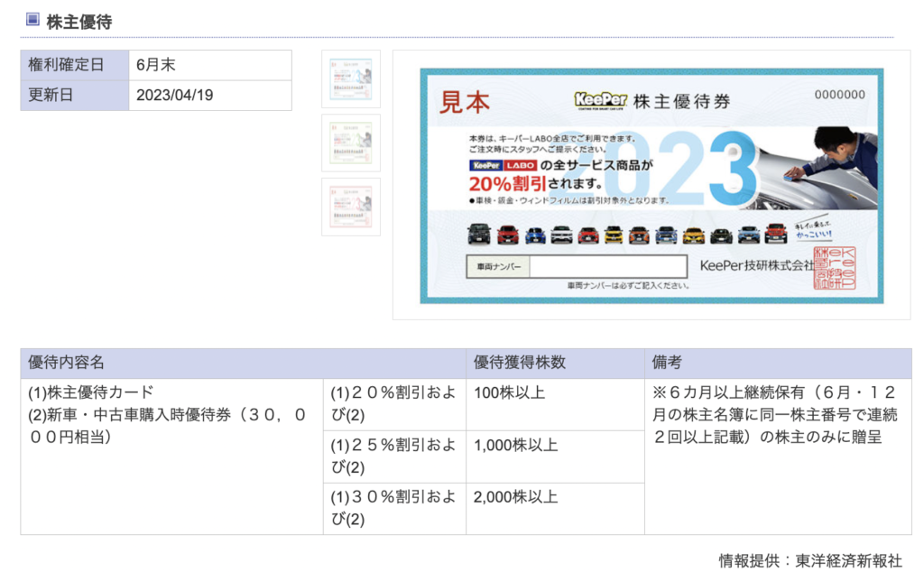Click the 優待内容名 column header
924x581 pixels.
click(x=244, y=363)
